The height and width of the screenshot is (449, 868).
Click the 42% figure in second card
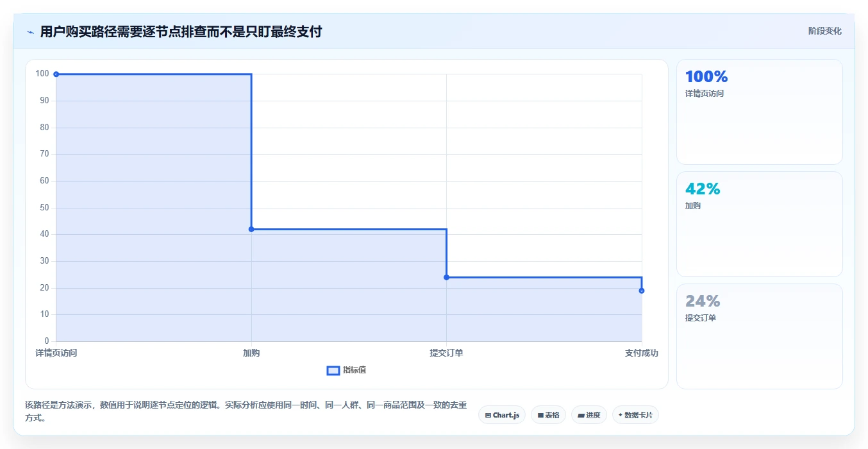(x=703, y=189)
